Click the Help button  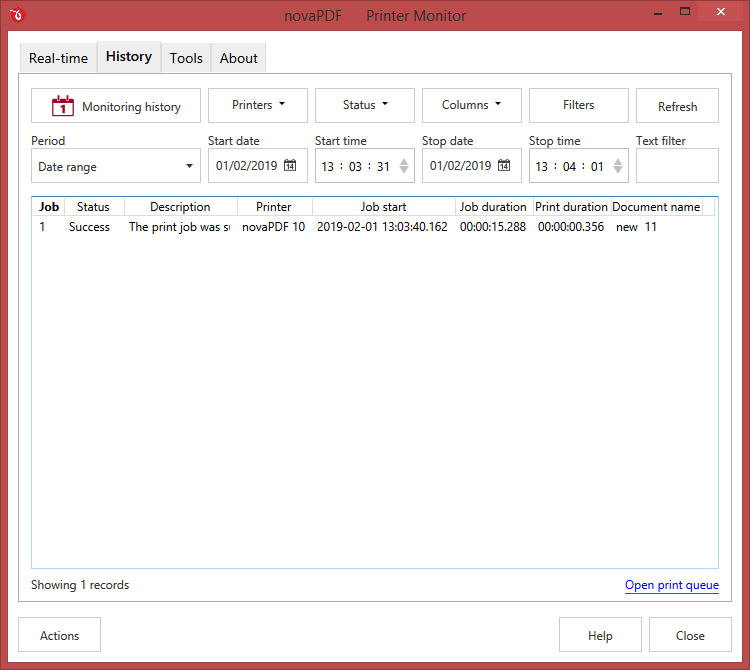[600, 635]
